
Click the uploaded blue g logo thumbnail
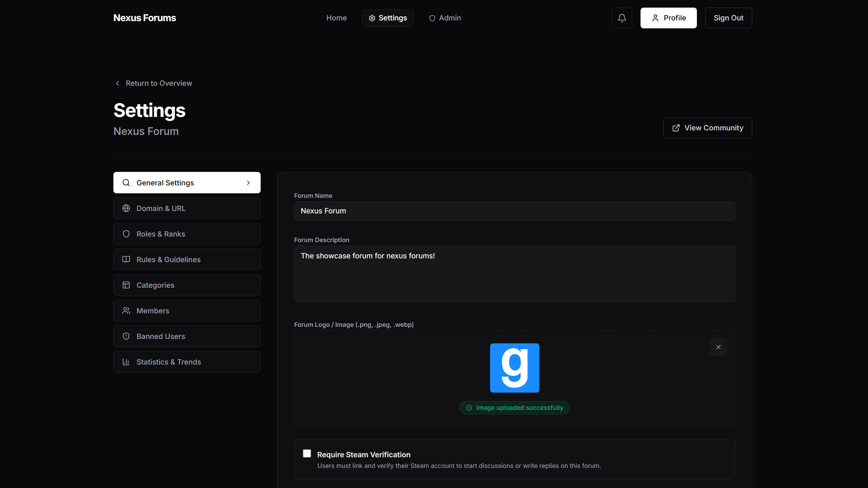514,368
